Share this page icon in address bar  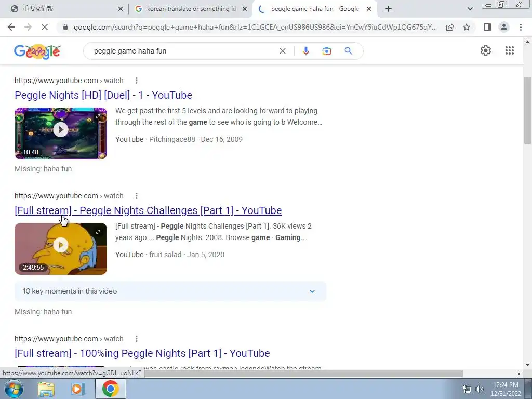[x=450, y=27]
